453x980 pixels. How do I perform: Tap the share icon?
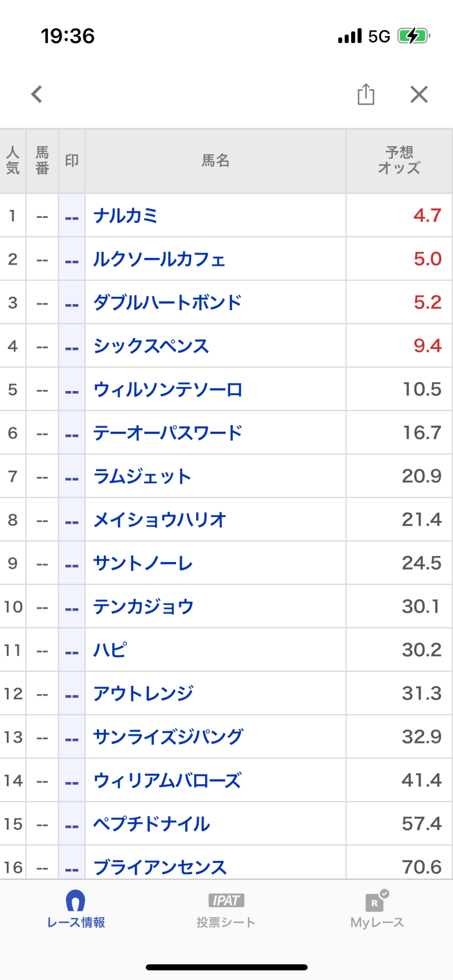click(x=366, y=94)
